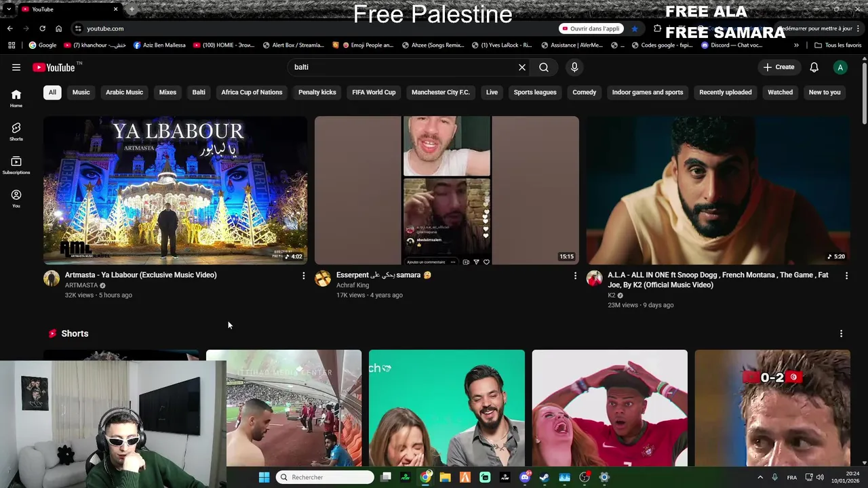868x488 pixels.
Task: Clear the search box text
Action: click(x=522, y=67)
